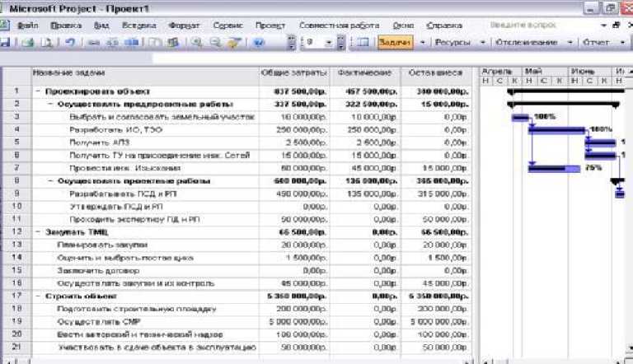This screenshot has width=633, height=364.
Task: Open the Сервис menu
Action: tap(227, 26)
